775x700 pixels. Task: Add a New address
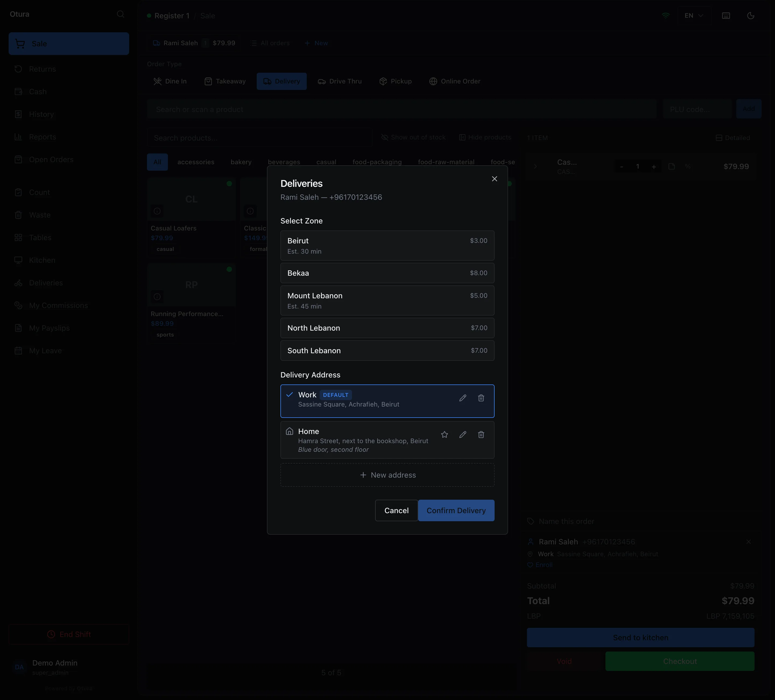tap(387, 475)
